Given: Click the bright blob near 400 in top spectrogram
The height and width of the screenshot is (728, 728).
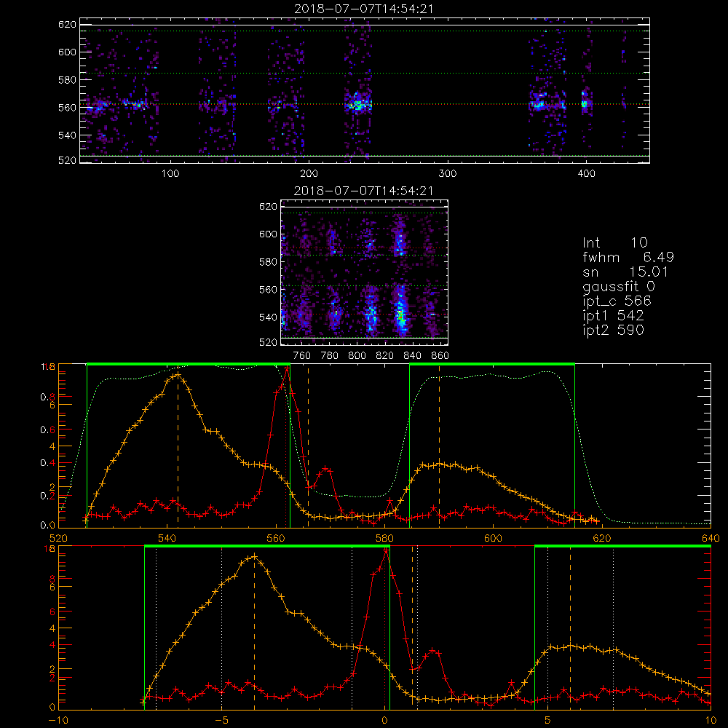Looking at the screenshot, I should (x=585, y=104).
